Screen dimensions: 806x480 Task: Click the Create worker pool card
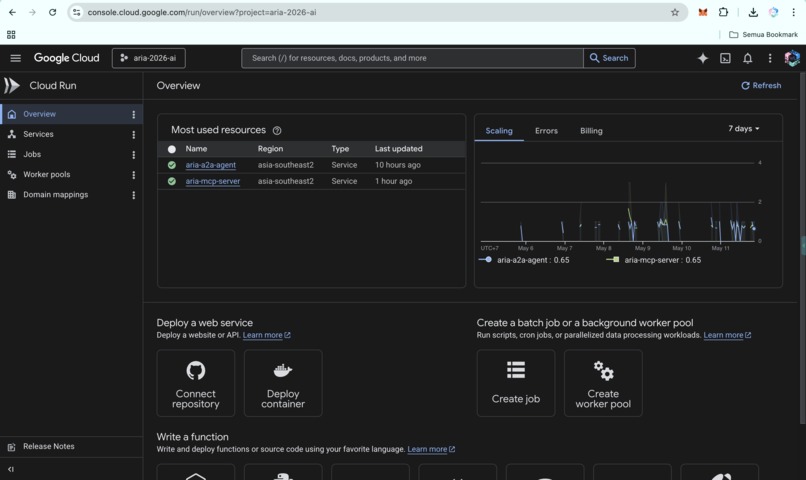pyautogui.click(x=603, y=383)
